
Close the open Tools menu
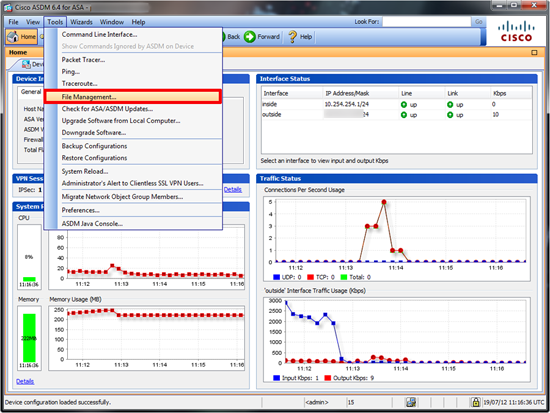coord(55,22)
